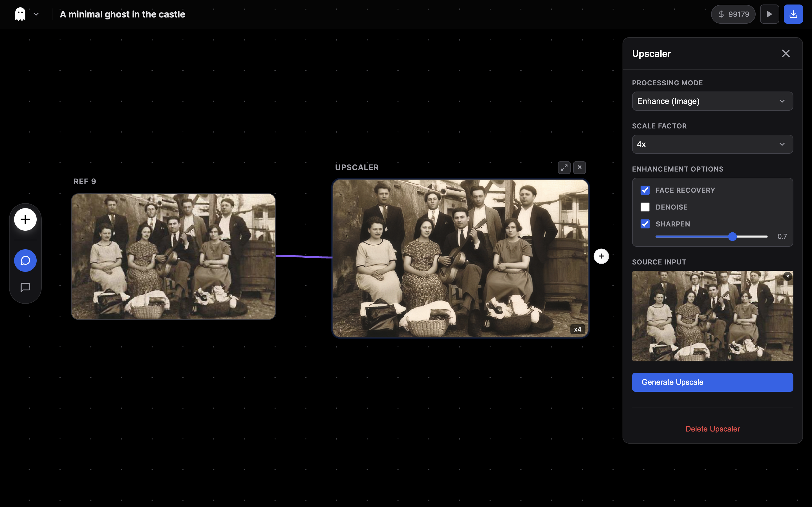The height and width of the screenshot is (507, 812).
Task: Toggle the Sharpen checkbox
Action: (645, 224)
